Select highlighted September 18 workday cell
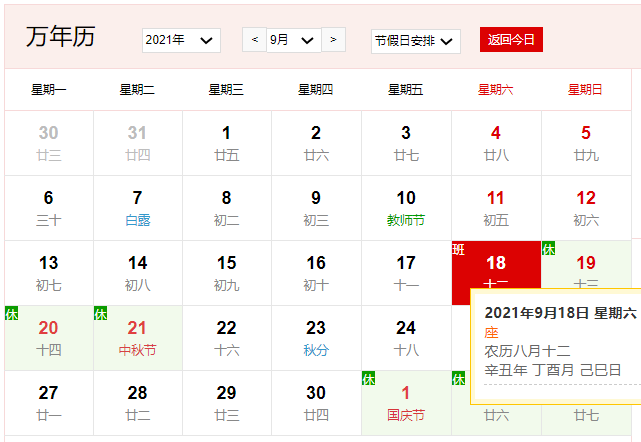The width and height of the screenshot is (641, 442). click(x=496, y=265)
